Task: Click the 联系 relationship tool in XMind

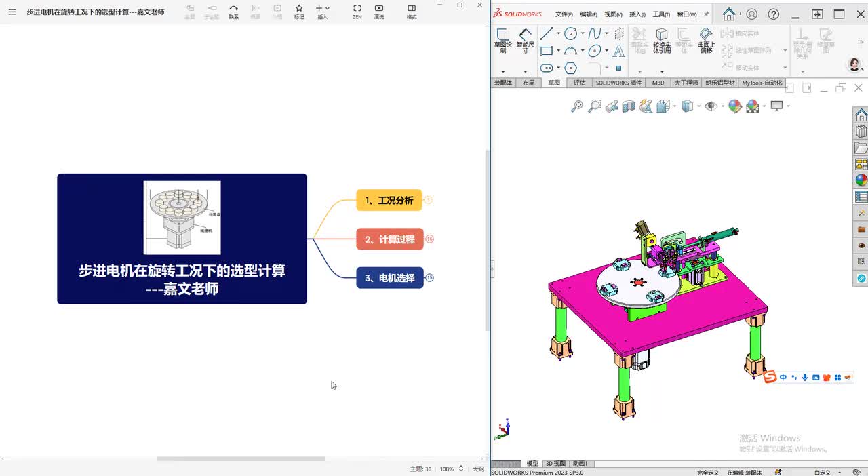Action: pyautogui.click(x=233, y=12)
